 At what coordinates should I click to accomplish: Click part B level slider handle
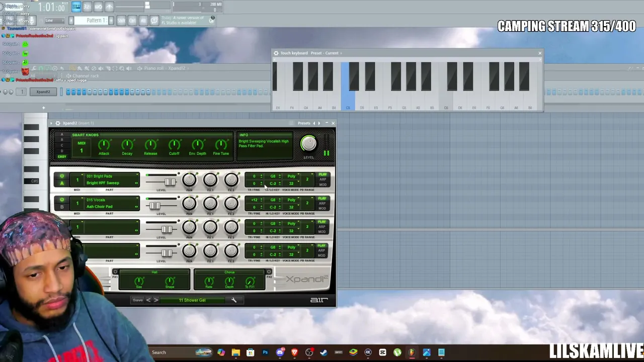click(154, 206)
